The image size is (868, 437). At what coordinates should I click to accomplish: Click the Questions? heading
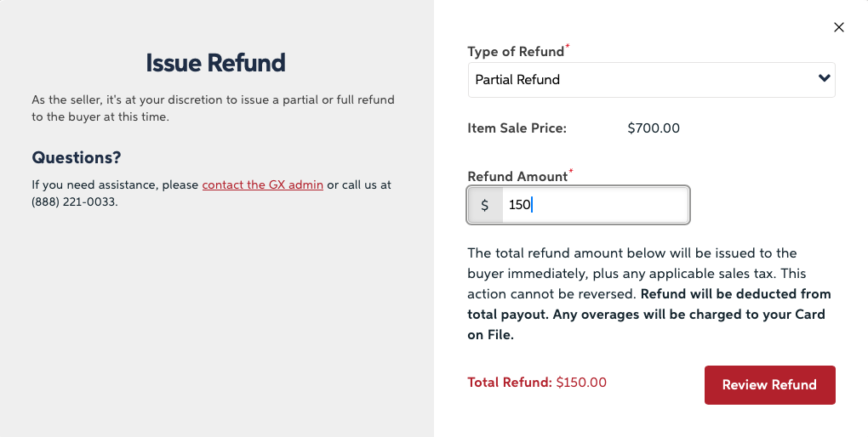click(x=77, y=157)
